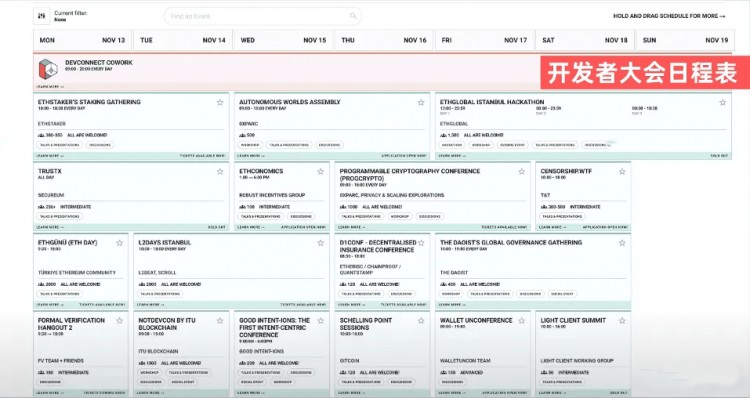The image size is (750, 398).
Task: Expand Learn More on TrustX card
Action: click(x=50, y=227)
